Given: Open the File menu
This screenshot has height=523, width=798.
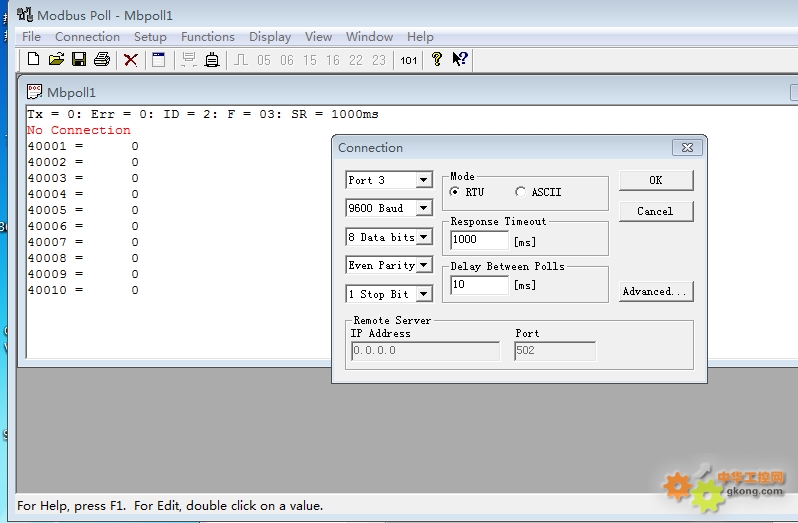Looking at the screenshot, I should click(31, 37).
